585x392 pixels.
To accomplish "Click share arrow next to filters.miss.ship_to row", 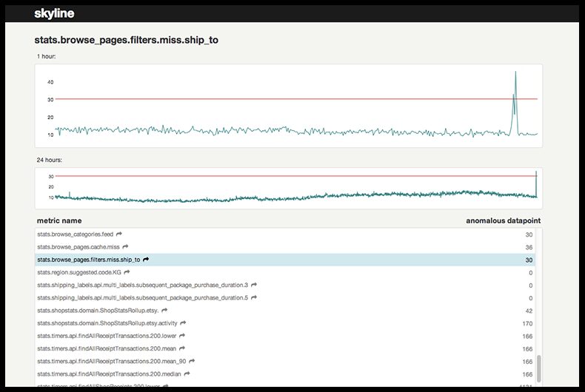I will click(x=146, y=260).
